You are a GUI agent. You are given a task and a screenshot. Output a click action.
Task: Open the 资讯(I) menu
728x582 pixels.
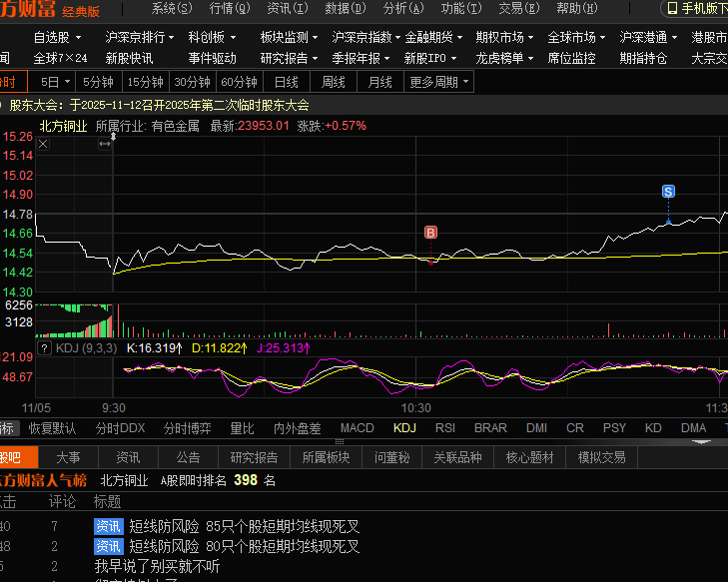[x=288, y=8]
